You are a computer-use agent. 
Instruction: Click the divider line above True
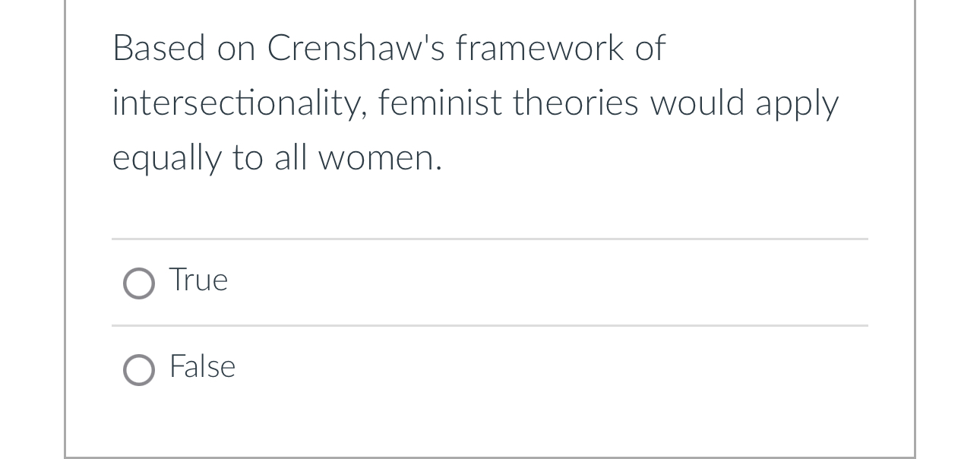[490, 239]
